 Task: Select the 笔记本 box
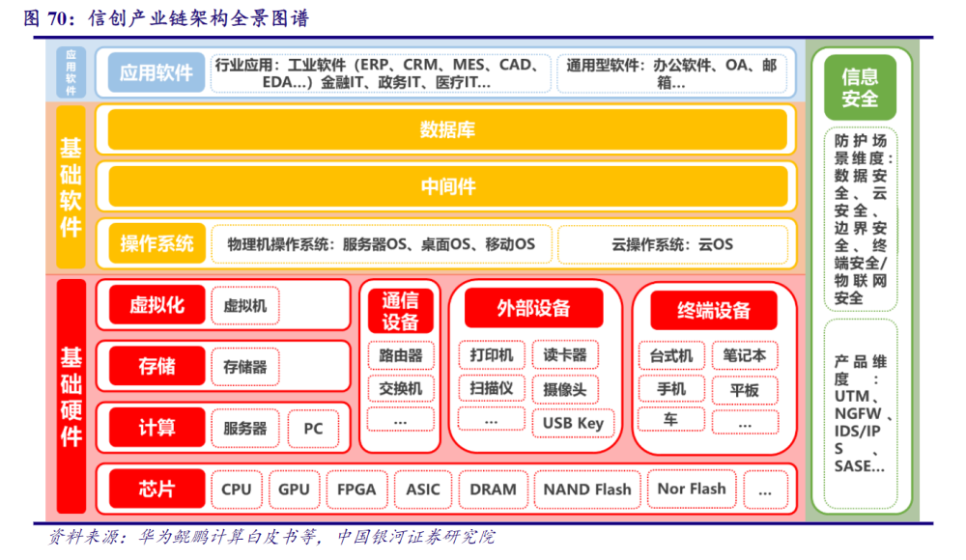tap(744, 355)
